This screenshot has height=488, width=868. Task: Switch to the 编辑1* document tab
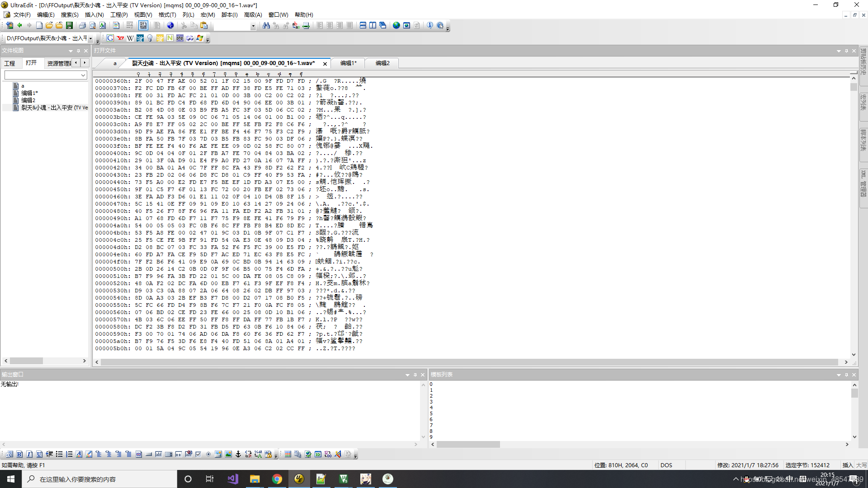(x=349, y=63)
